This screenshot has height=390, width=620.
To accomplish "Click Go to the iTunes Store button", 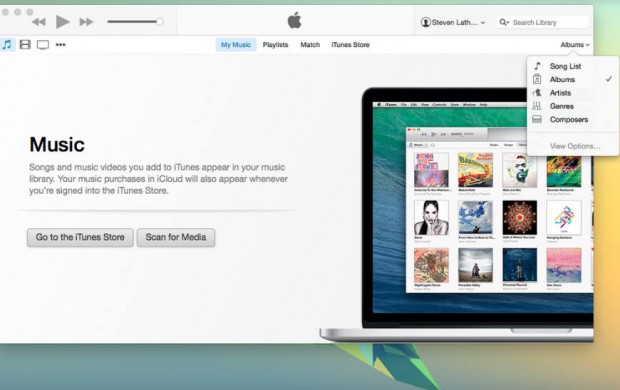I will click(80, 237).
